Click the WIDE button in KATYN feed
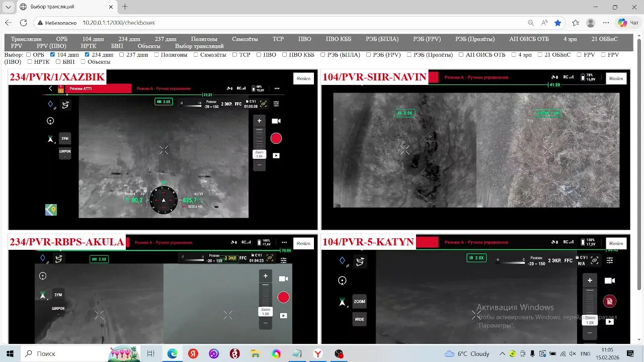Screen dimensions: 644x362 (359, 319)
